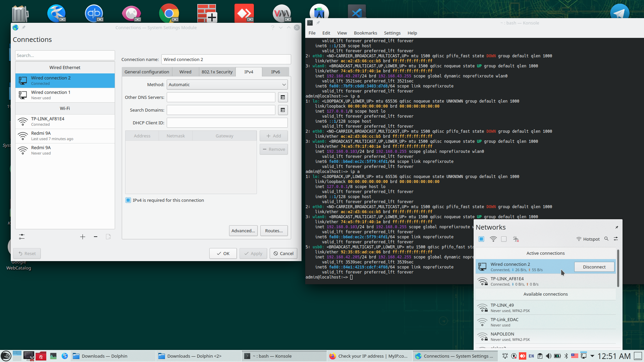Open network configuration sliders icon in Networks panel
Image resolution: width=644 pixels, height=362 pixels.
tap(616, 239)
